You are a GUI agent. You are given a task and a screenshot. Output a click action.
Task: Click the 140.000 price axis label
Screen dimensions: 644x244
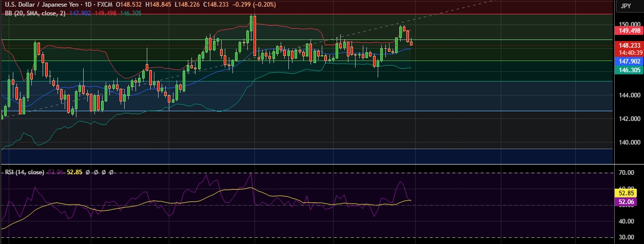click(630, 143)
